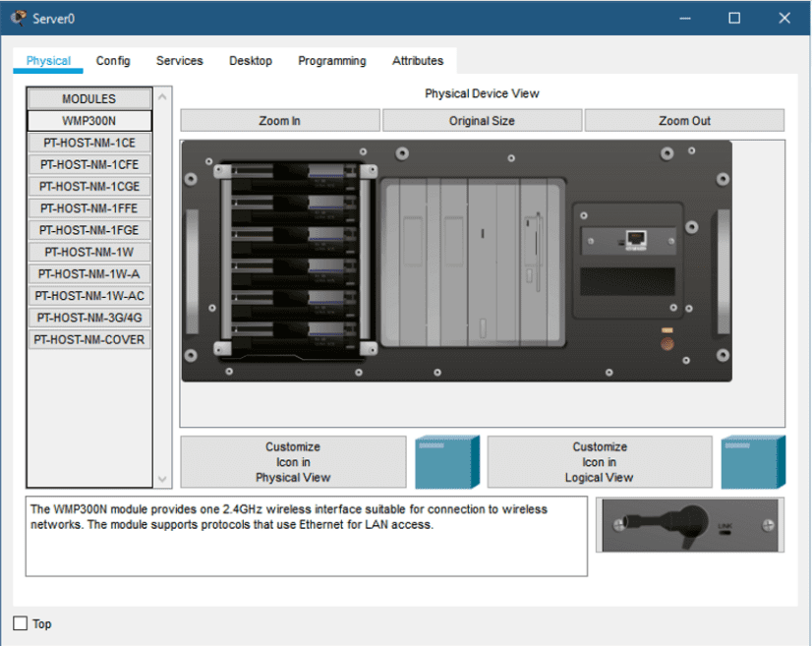Reset view with Original Size button

pyautogui.click(x=482, y=121)
